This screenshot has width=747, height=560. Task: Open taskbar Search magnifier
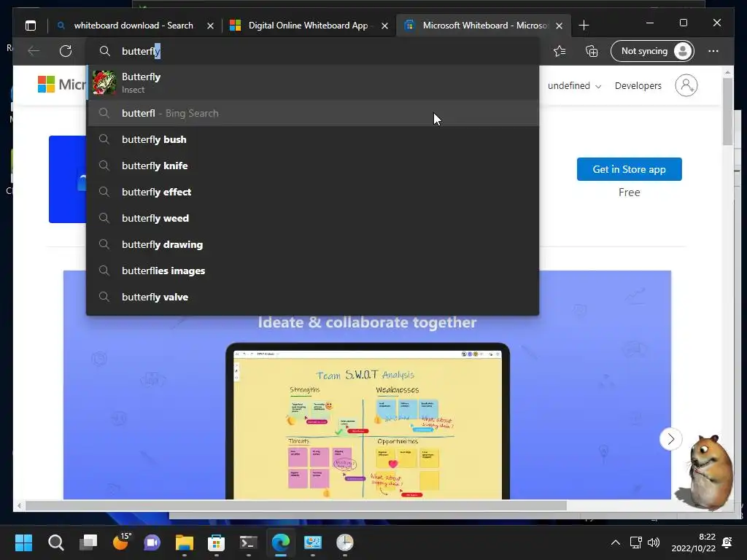pos(55,542)
